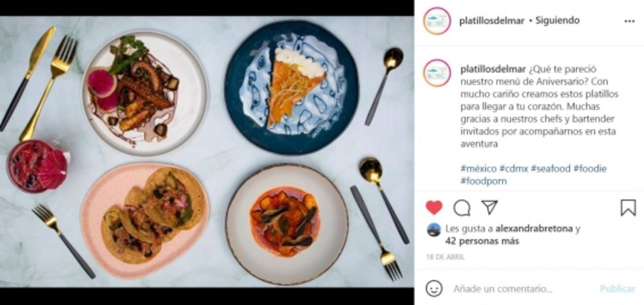Open platillosdelmar username in header

coord(491,21)
